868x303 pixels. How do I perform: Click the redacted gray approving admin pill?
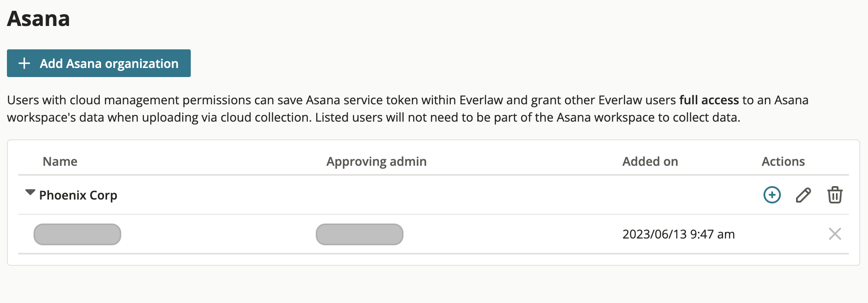point(359,234)
